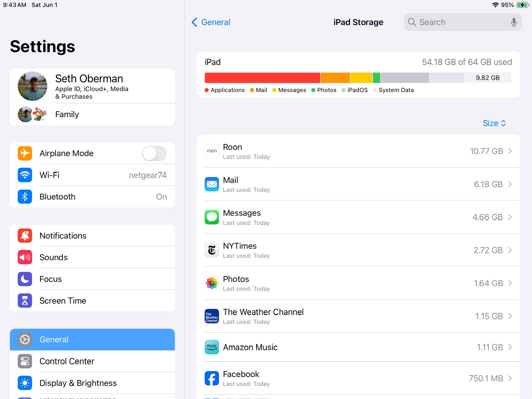The width and height of the screenshot is (532, 399).
Task: Tap the Facebook app icon
Action: pos(212,378)
